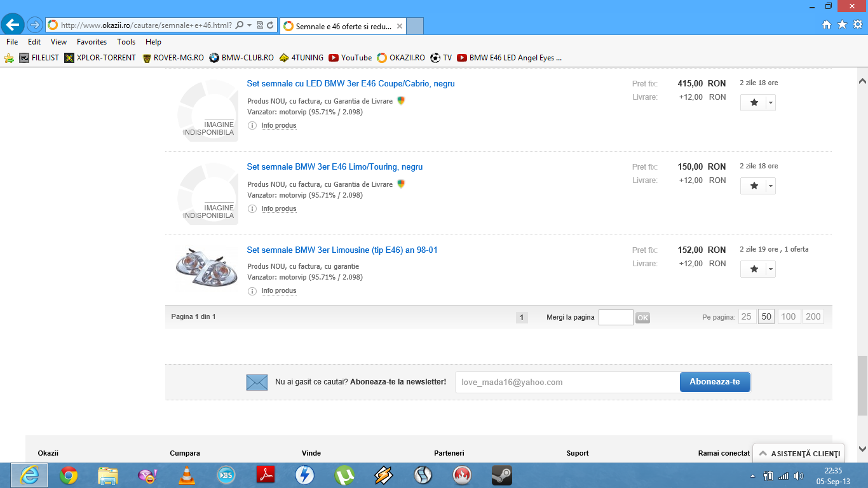
Task: Click the Aboneaza-te newsletter button
Action: click(x=715, y=382)
